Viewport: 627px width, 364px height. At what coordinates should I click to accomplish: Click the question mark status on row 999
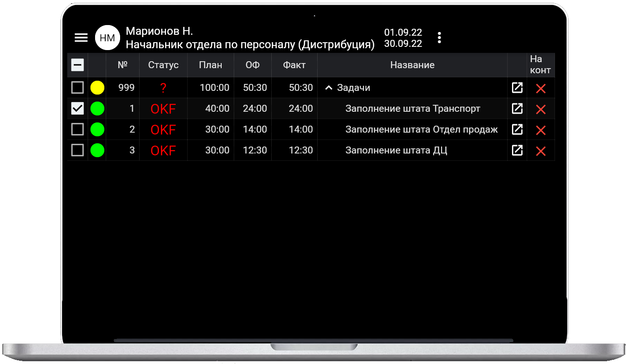(163, 88)
